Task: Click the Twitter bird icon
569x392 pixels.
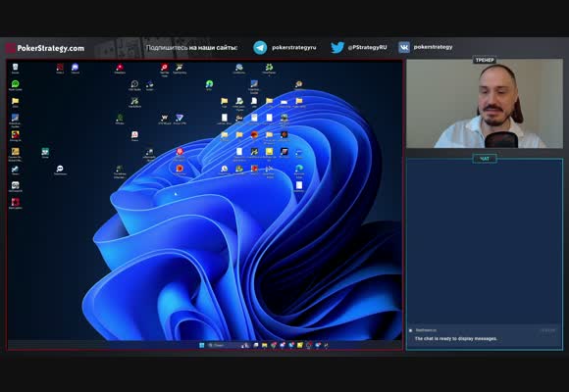Action: click(337, 47)
